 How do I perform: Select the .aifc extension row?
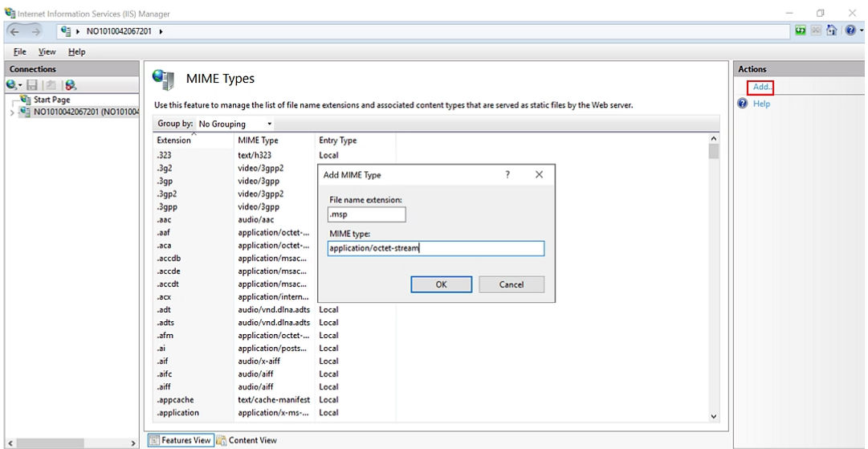click(x=275, y=373)
